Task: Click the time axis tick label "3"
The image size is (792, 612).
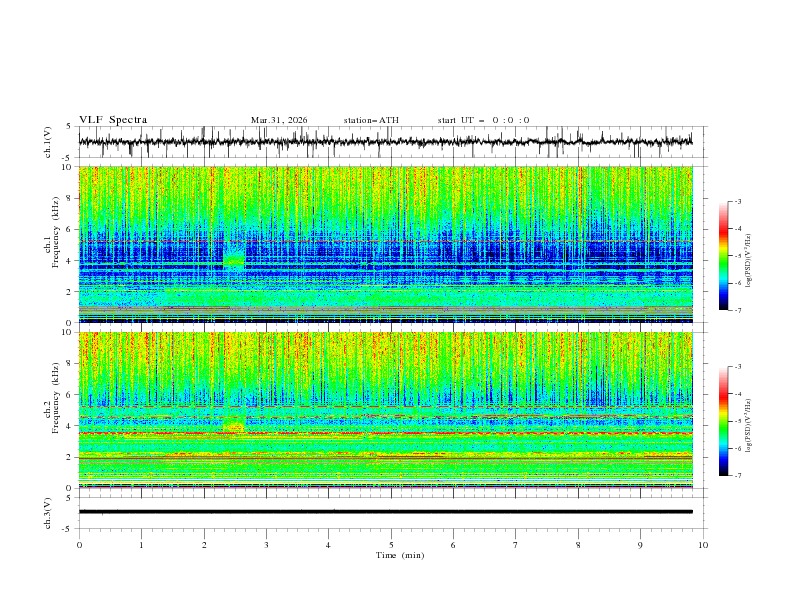Action: tap(266, 545)
